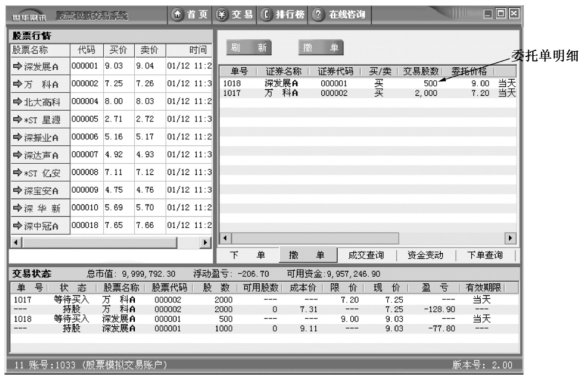586x381 pixels.
Task: Switch to the 资金变动 tab
Action: tap(425, 255)
